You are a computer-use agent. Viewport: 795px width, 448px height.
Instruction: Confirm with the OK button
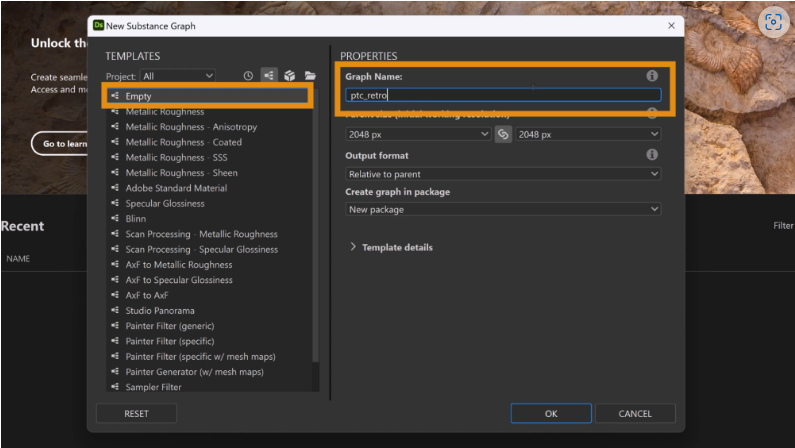tap(551, 414)
